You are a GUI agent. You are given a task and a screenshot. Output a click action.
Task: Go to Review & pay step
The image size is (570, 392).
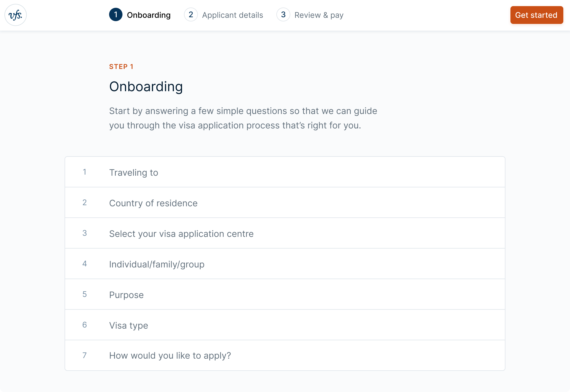319,15
